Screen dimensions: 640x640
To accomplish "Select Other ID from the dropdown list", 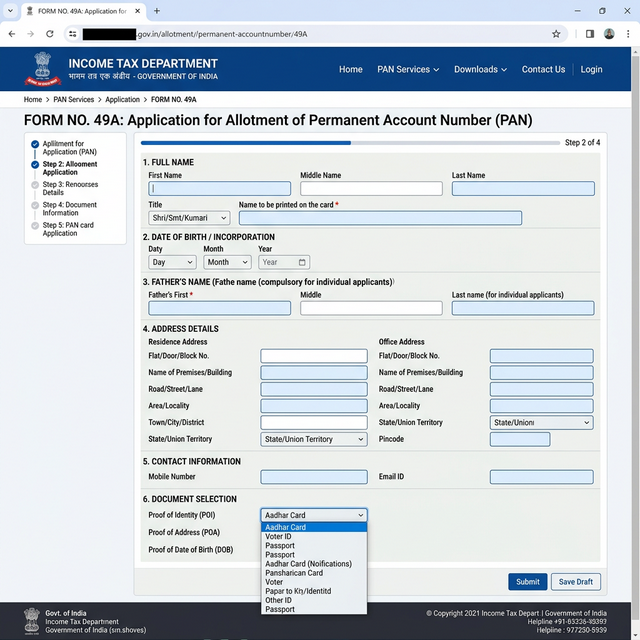I will click(314, 600).
